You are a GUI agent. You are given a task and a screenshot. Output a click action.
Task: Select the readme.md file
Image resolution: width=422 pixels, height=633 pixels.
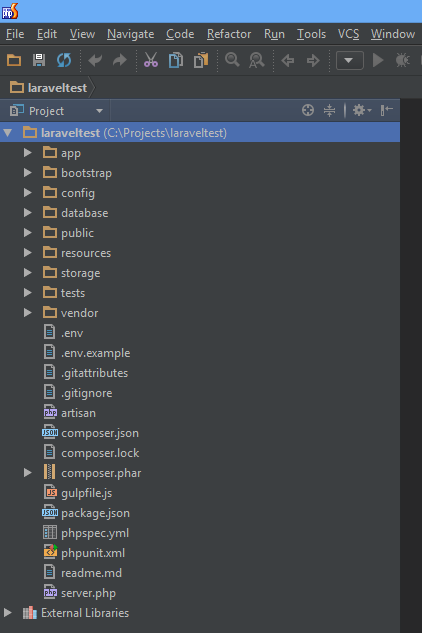pyautogui.click(x=91, y=572)
